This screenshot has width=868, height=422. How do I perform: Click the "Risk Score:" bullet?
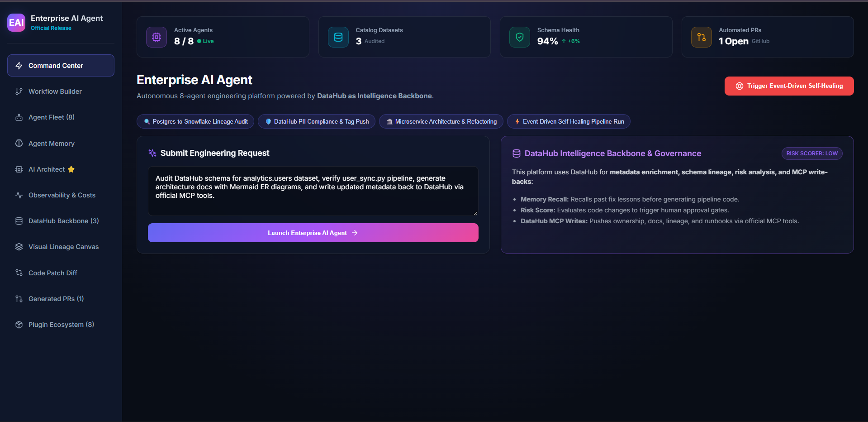click(x=538, y=210)
